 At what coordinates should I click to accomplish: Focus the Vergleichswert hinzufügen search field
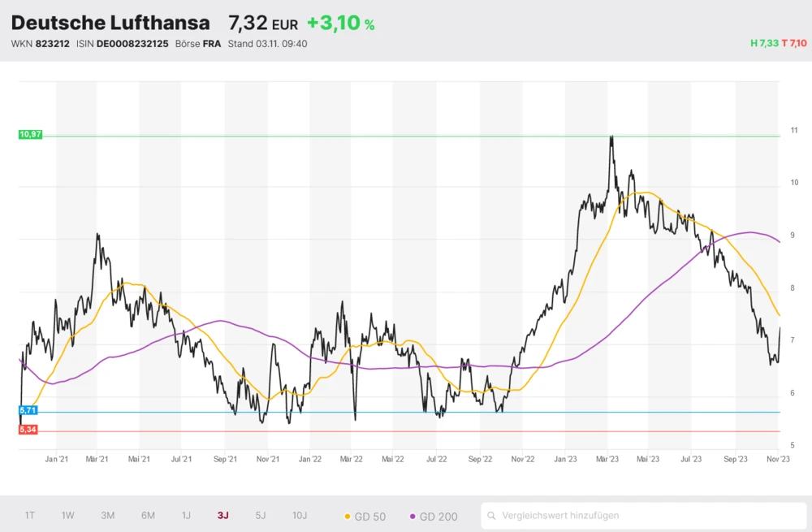(641, 516)
